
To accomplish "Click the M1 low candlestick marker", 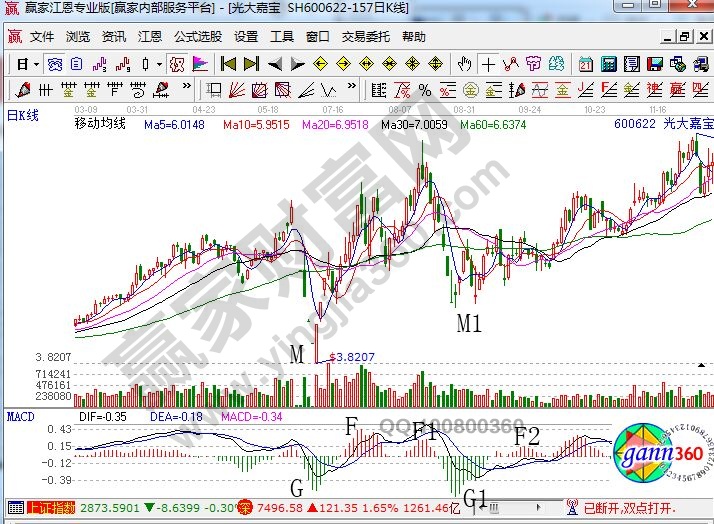I will click(469, 322).
